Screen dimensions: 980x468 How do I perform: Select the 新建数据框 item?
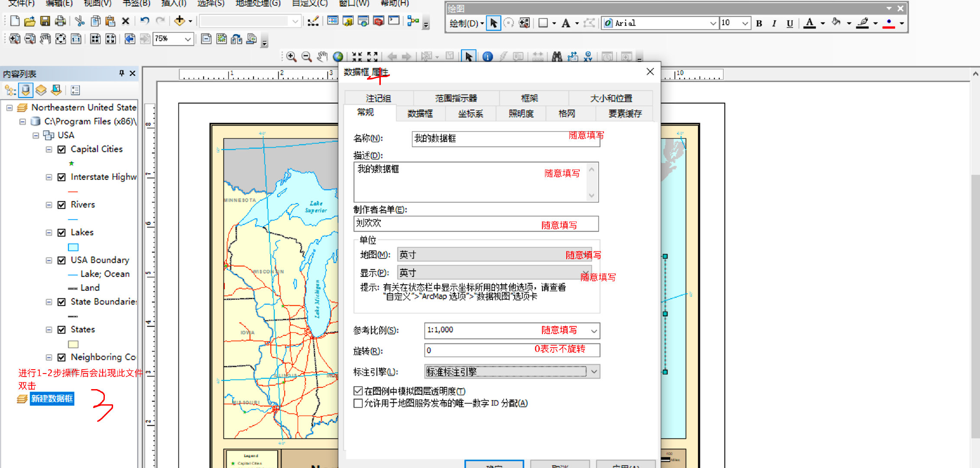coord(52,399)
